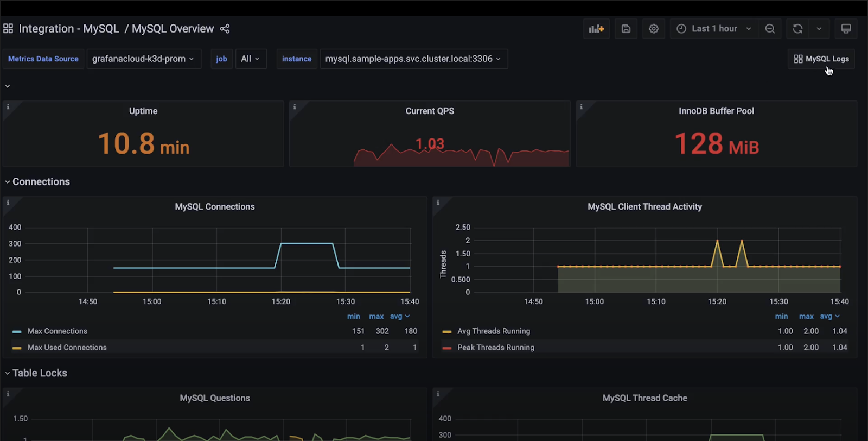Sort Thread Activity legend by avg
868x441 pixels.
click(x=829, y=317)
